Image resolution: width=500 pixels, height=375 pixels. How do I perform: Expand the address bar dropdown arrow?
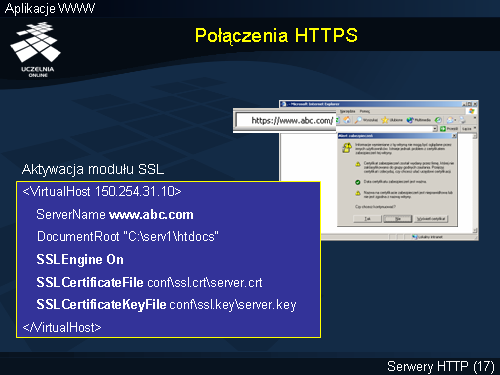tap(435, 129)
